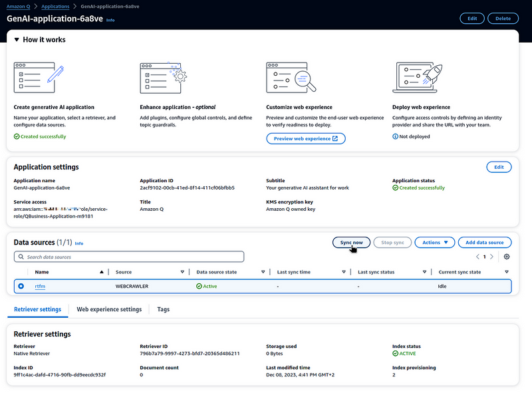532x393 pixels.
Task: Click the green check icon beside Active state
Action: (199, 286)
